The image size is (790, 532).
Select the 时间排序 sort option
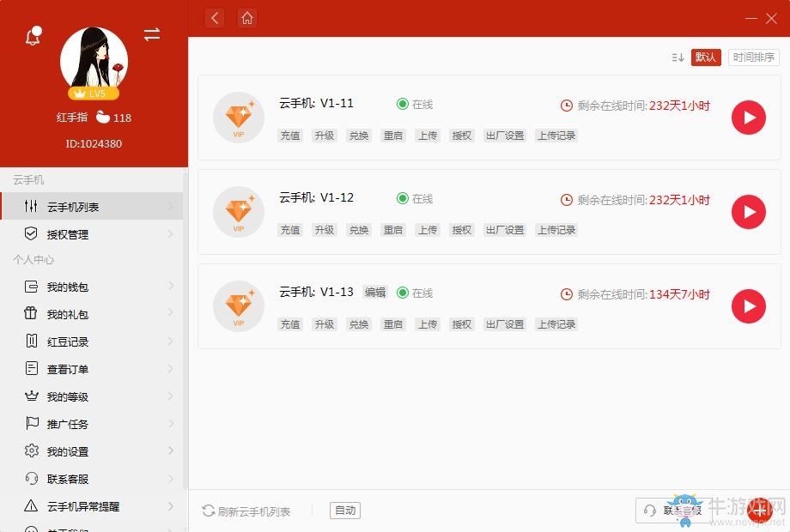pos(754,57)
